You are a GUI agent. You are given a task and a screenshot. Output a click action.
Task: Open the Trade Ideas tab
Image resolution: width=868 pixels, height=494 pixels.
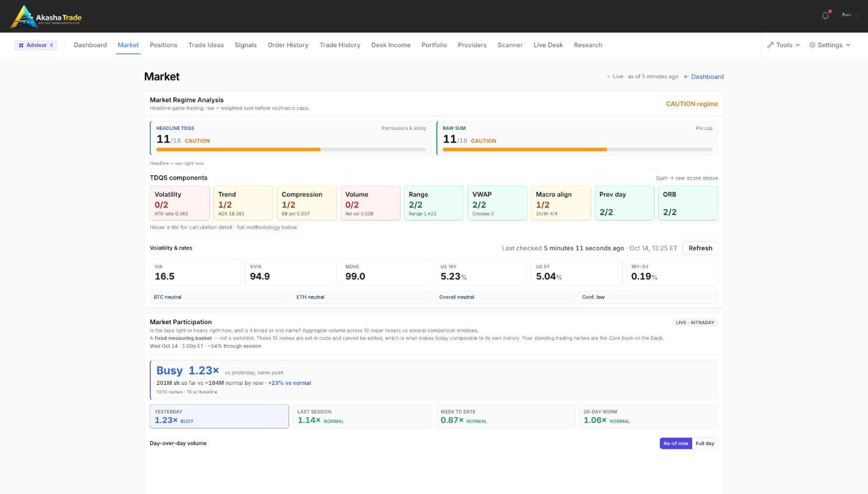tap(206, 45)
